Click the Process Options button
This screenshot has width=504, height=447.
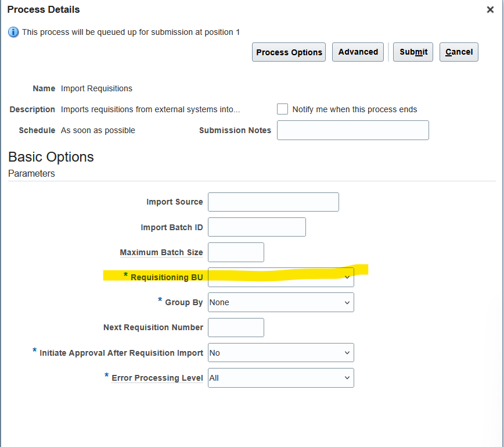[289, 52]
